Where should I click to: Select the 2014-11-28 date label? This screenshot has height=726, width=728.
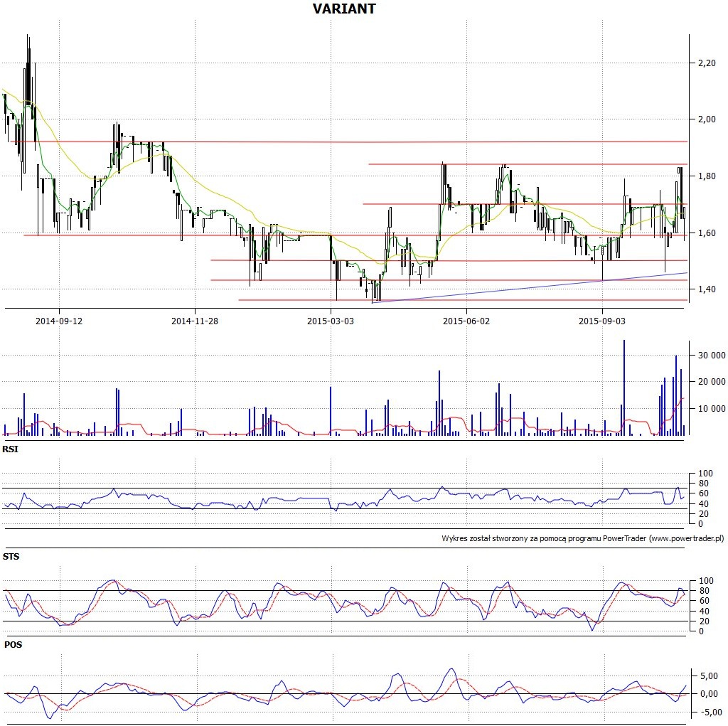195,321
